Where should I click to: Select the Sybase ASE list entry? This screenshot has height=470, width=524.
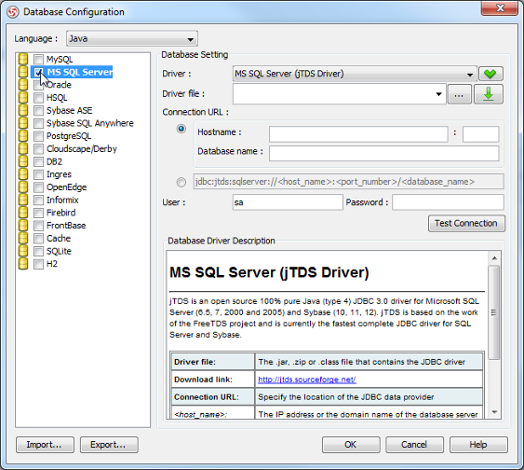(x=69, y=111)
